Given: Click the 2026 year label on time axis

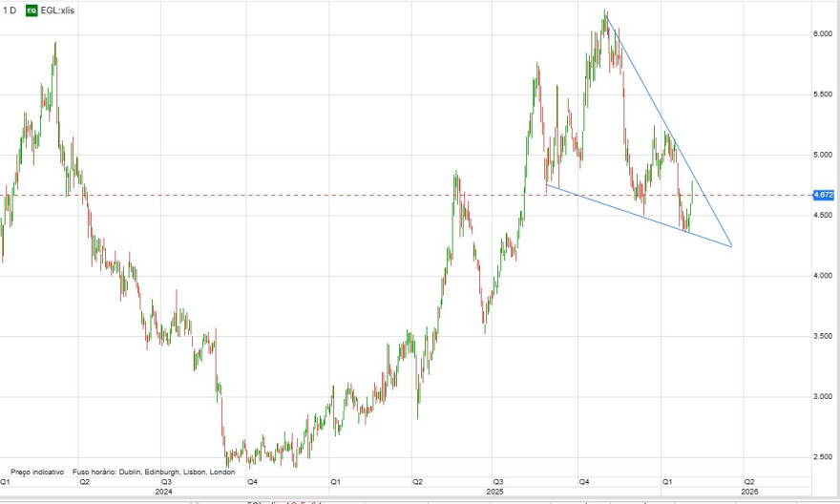Looking at the screenshot, I should pyautogui.click(x=749, y=492).
